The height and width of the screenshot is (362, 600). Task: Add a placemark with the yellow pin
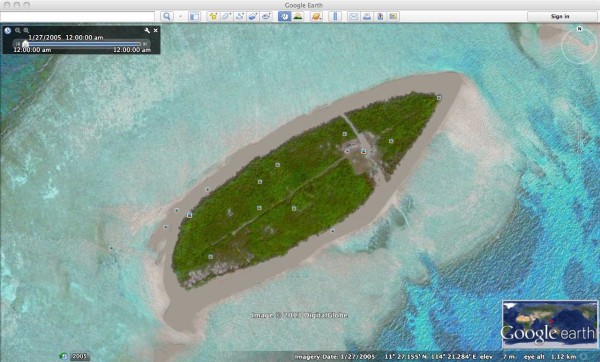click(213, 16)
